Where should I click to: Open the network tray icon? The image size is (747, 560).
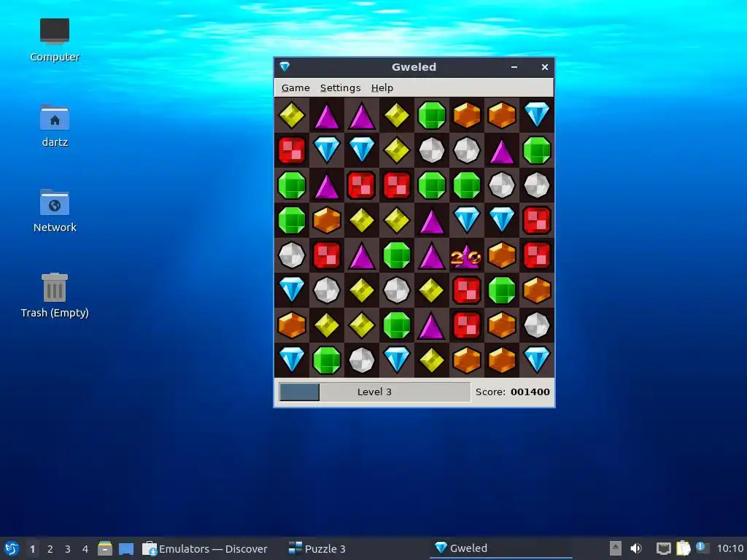click(x=663, y=548)
